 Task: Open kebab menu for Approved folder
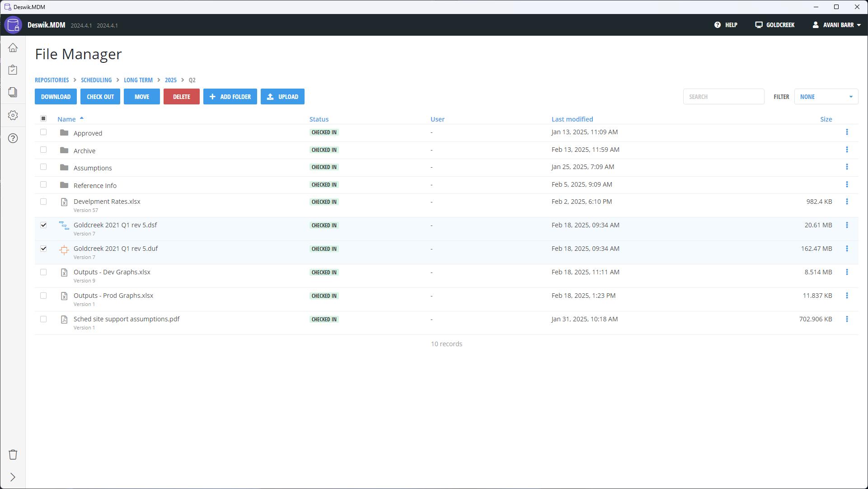click(847, 132)
